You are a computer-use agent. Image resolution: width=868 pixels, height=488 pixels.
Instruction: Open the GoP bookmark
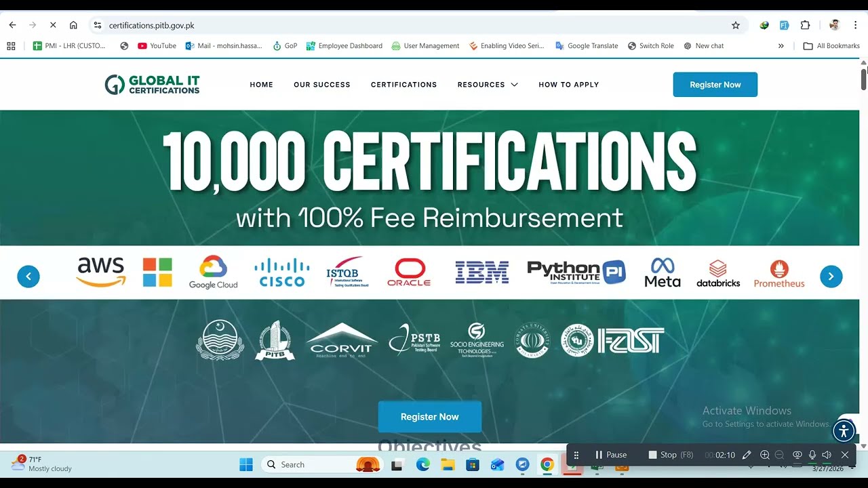285,46
